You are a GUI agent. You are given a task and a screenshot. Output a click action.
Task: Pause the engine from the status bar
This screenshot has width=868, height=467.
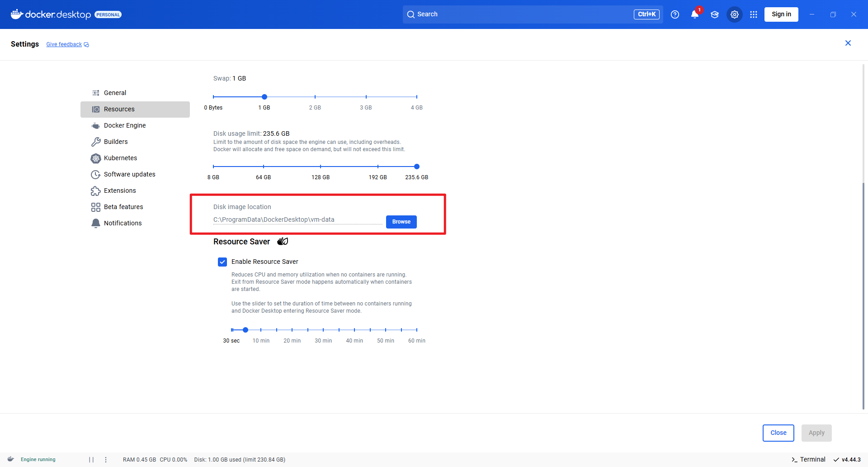pyautogui.click(x=91, y=460)
